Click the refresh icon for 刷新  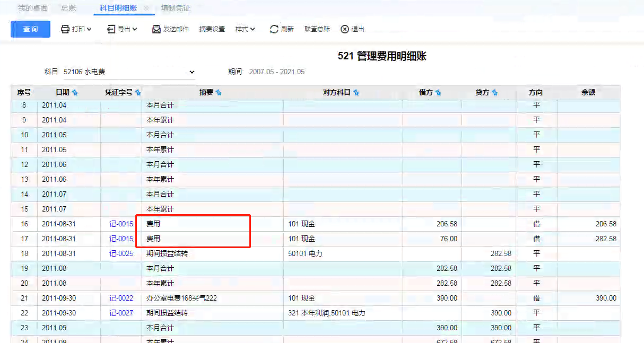tap(274, 29)
